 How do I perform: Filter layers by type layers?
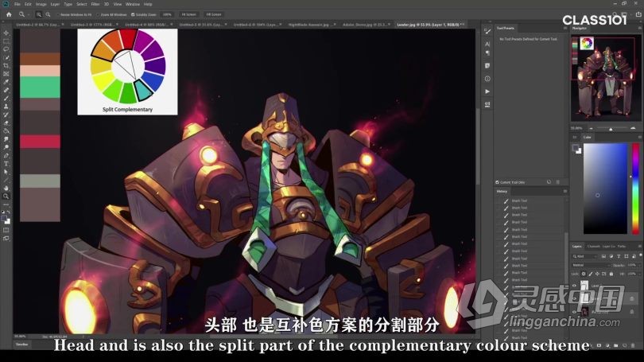coord(619,256)
